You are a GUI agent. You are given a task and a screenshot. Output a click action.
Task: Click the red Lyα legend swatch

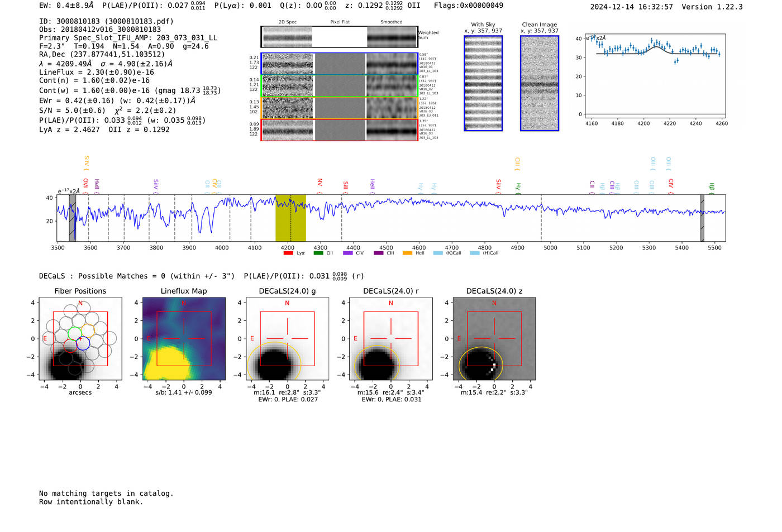(x=288, y=253)
